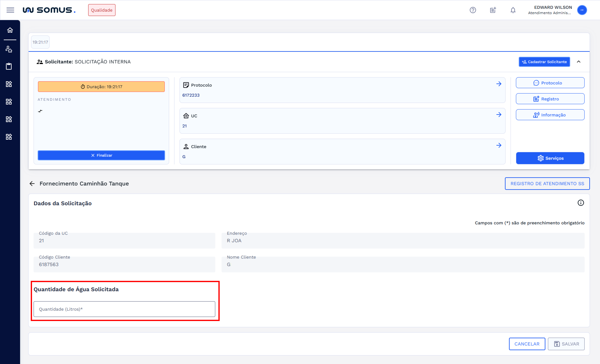Image resolution: width=600 pixels, height=364 pixels.
Task: Collapse the Solicitante panel chevron
Action: coord(579,62)
